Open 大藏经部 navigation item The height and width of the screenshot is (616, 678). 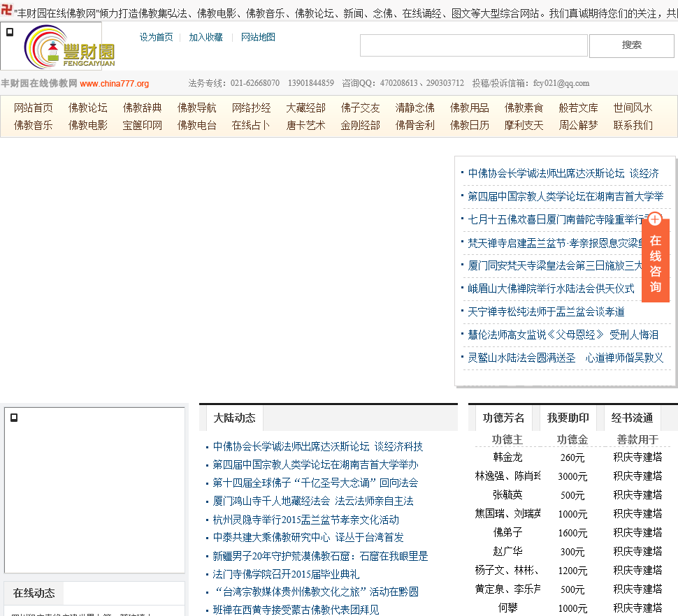point(305,108)
